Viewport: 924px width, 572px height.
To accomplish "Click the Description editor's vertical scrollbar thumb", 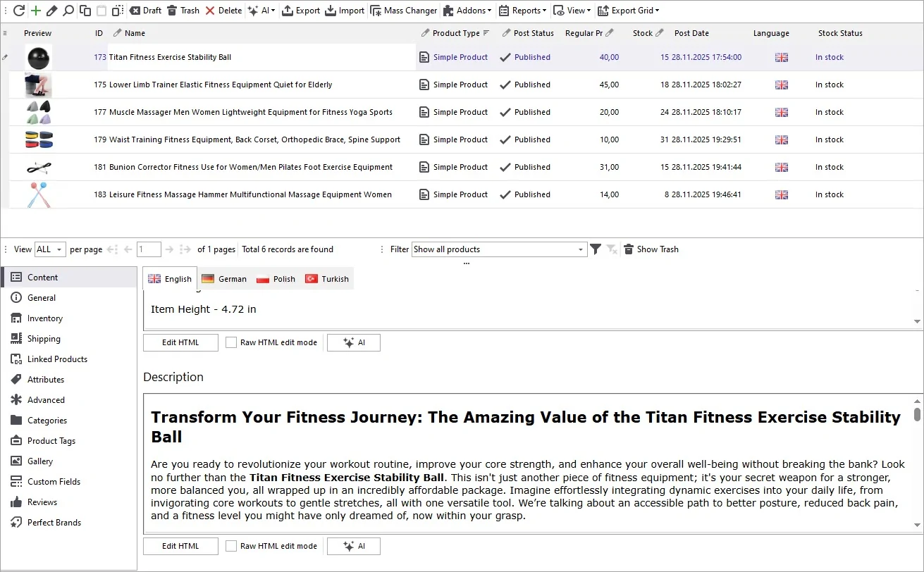I will click(x=917, y=414).
